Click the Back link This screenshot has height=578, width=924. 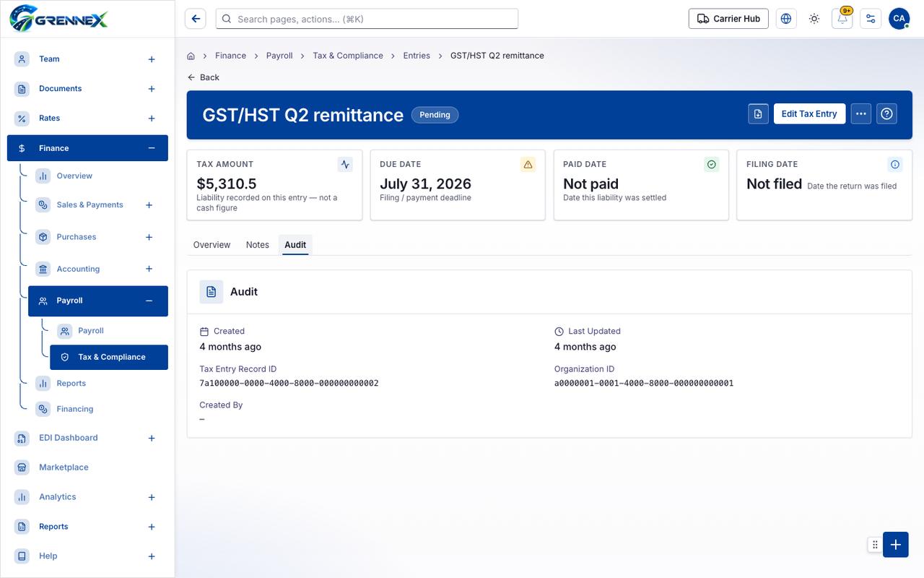pos(203,77)
